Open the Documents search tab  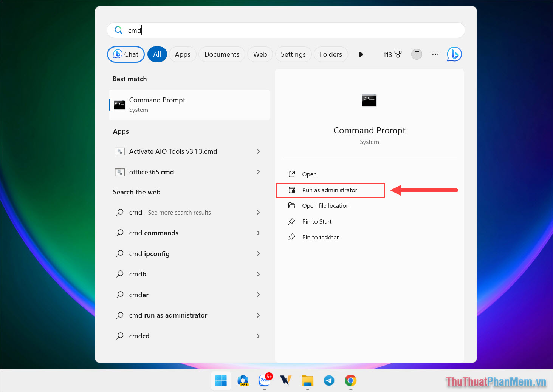[222, 54]
